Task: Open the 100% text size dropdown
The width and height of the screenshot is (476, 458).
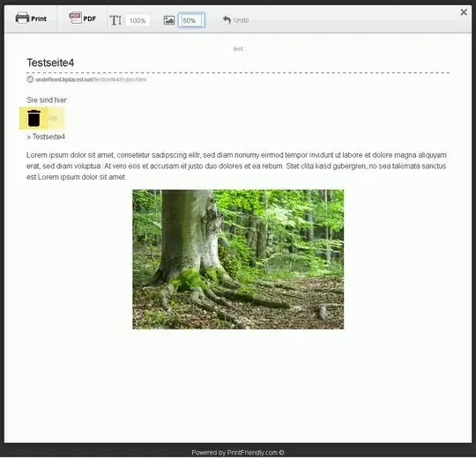Action: [138, 20]
